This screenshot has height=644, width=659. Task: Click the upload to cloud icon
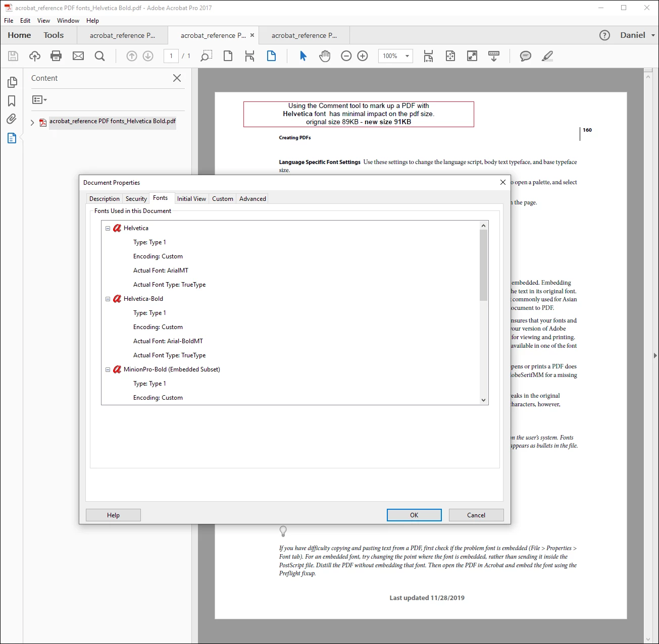click(34, 56)
